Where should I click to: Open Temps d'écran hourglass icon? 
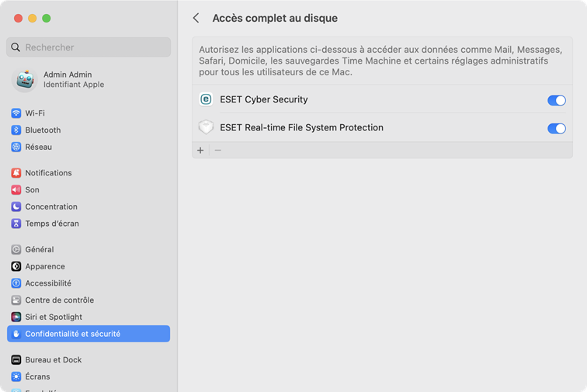(16, 224)
